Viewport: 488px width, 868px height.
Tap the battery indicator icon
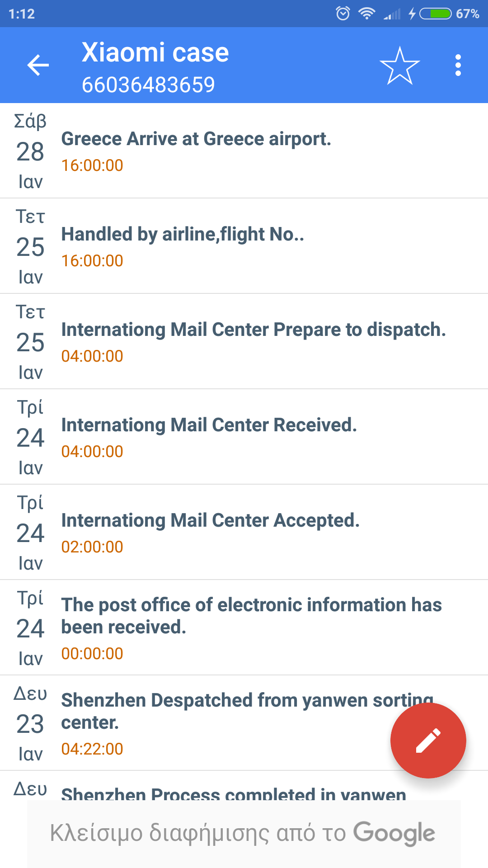pyautogui.click(x=436, y=14)
